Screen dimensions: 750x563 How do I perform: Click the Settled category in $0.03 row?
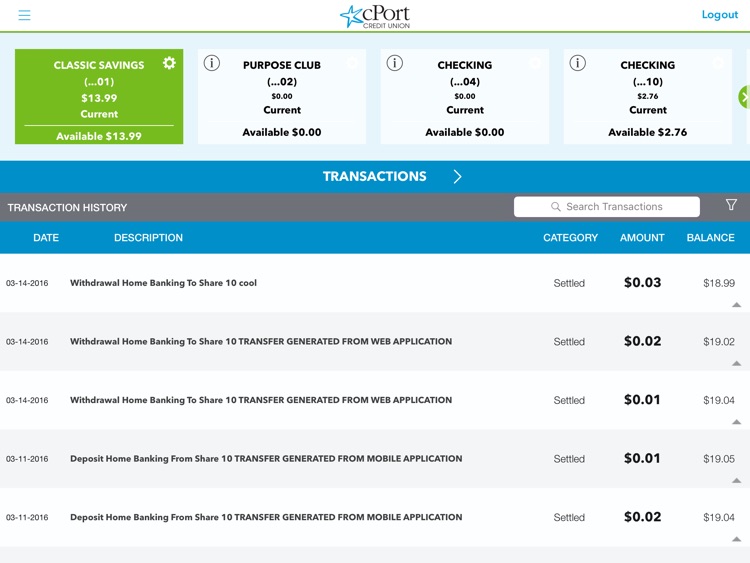point(569,283)
